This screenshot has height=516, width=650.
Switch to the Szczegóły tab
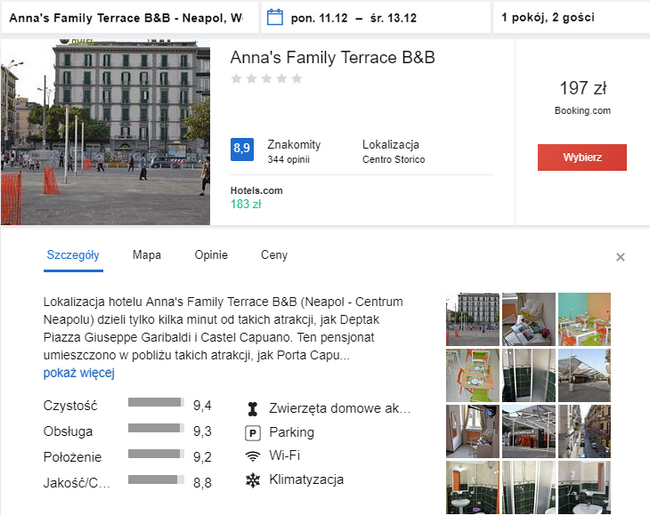coord(73,255)
